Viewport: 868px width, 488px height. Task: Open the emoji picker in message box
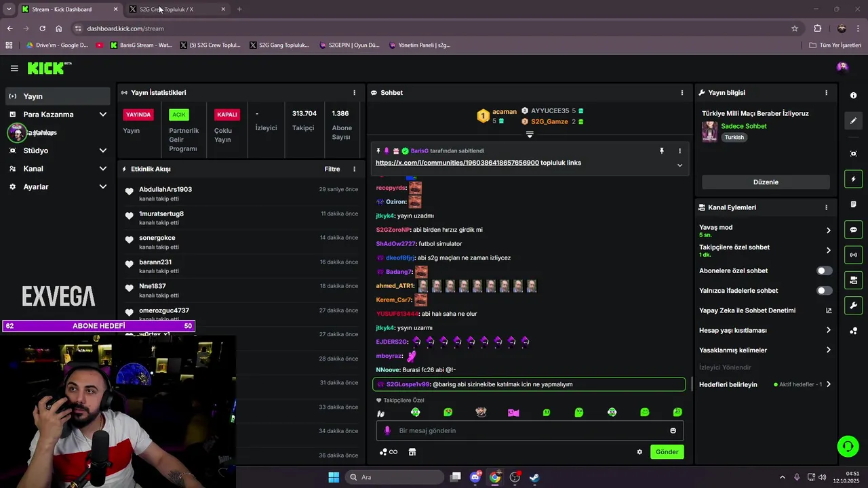[x=673, y=430]
